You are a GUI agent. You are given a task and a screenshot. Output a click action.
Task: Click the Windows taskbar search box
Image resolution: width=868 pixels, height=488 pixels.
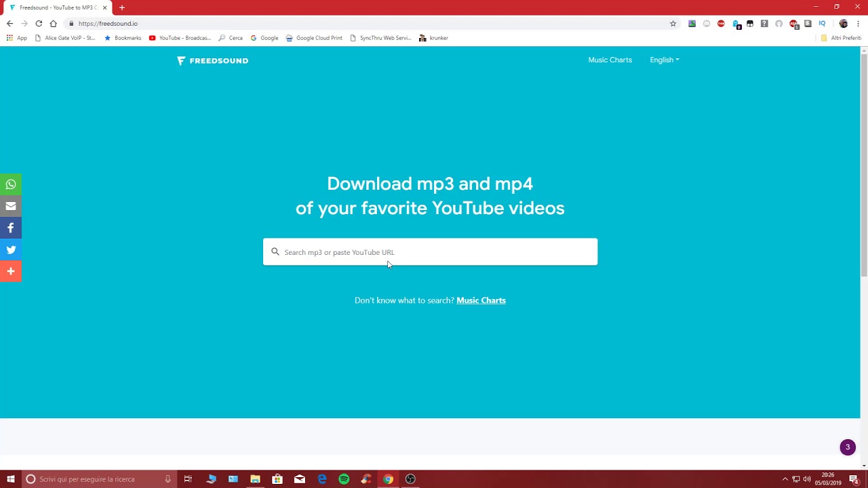[x=98, y=479]
